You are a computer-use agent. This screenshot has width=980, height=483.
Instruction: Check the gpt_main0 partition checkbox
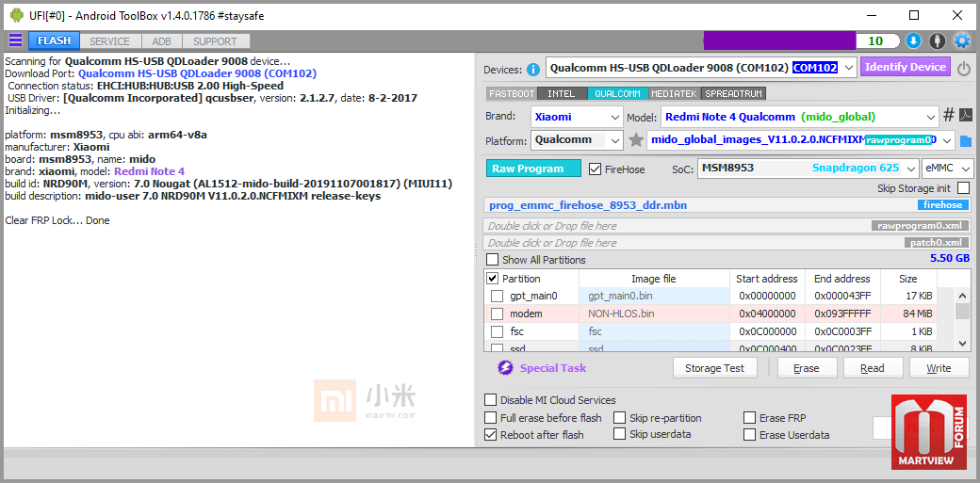coord(497,296)
